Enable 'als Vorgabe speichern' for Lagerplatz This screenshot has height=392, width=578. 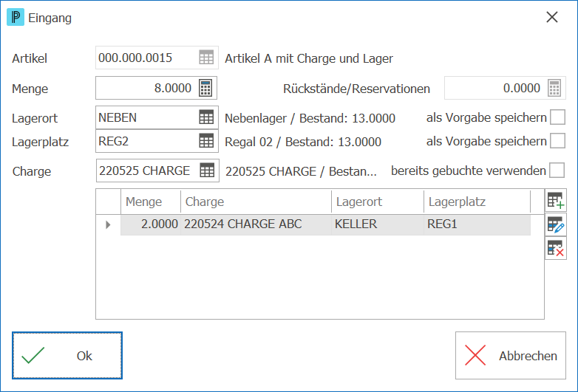pyautogui.click(x=557, y=140)
